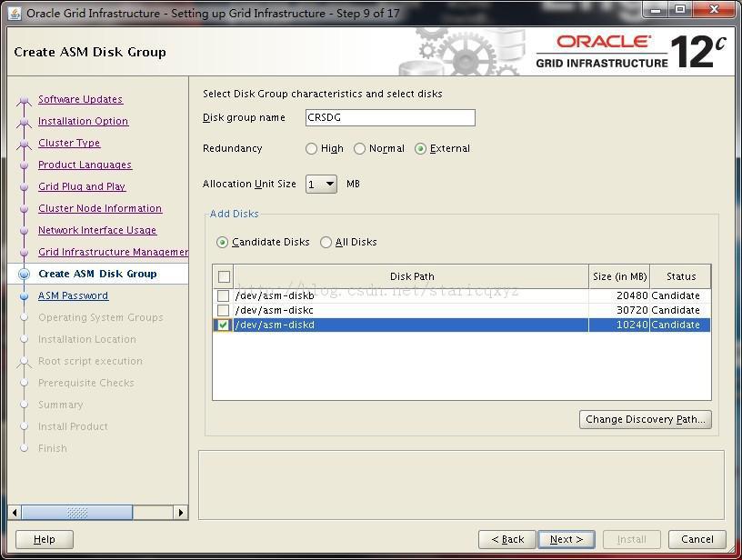The width and height of the screenshot is (742, 560).
Task: Toggle the select-all disks header checkbox
Action: (224, 276)
